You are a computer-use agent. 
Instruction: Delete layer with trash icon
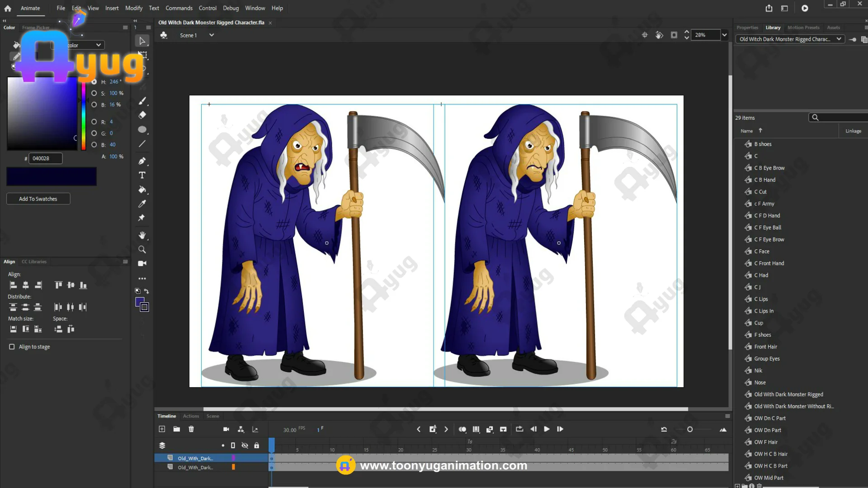coord(191,429)
